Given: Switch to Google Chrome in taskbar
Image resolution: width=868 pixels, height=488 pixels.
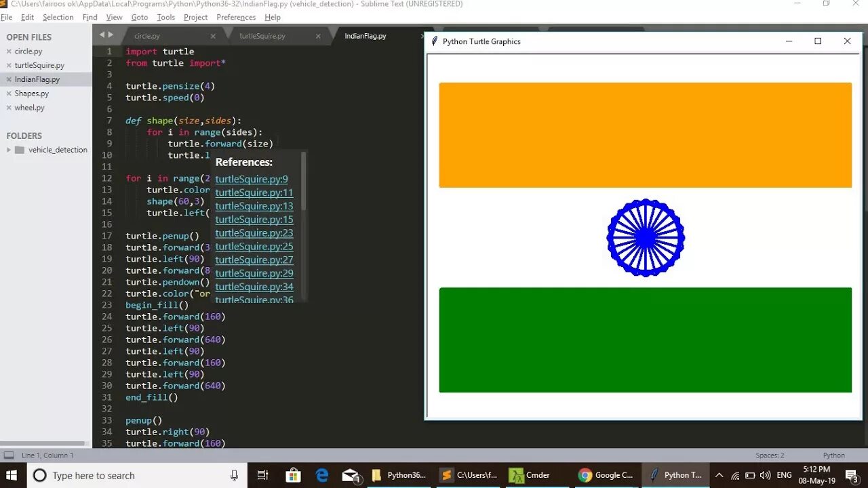Looking at the screenshot, I should click(606, 475).
